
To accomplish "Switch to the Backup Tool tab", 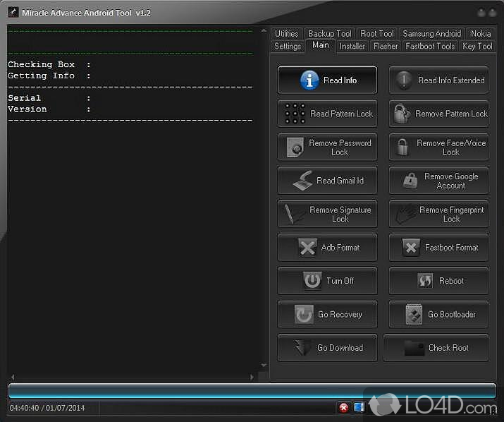I will pos(329,33).
